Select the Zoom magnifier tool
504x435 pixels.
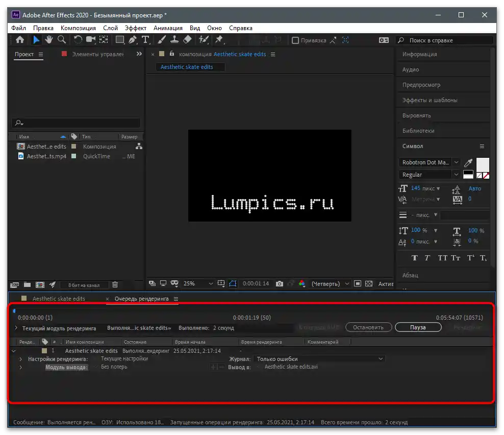[x=62, y=40]
